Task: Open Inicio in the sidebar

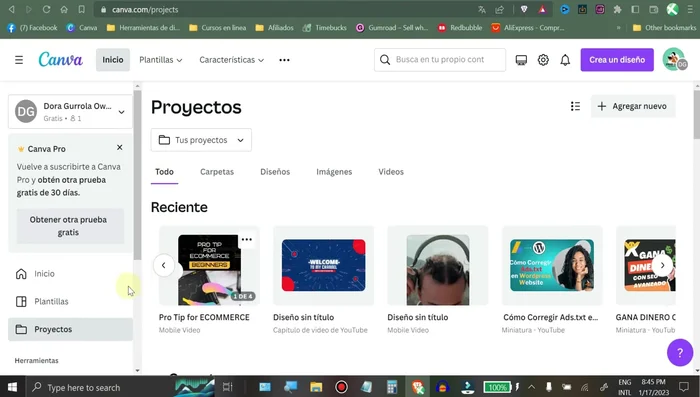Action: 70,274
